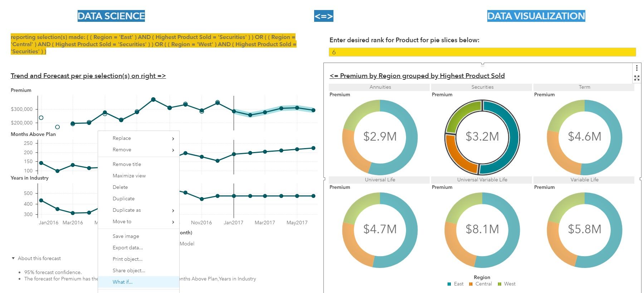
Task: Click the desired rank input field showing 6
Action: pyautogui.click(x=482, y=52)
